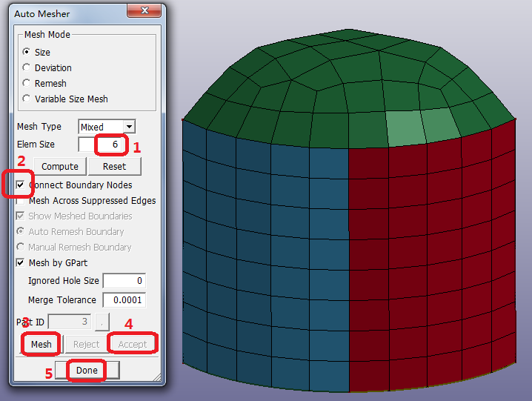Click the Mesh button
The image size is (532, 401).
pyautogui.click(x=41, y=345)
